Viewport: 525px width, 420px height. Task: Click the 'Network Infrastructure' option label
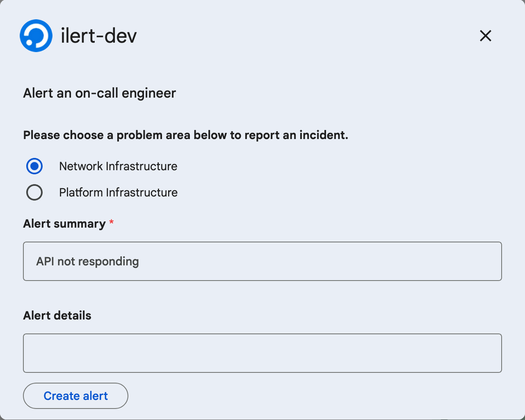click(118, 166)
